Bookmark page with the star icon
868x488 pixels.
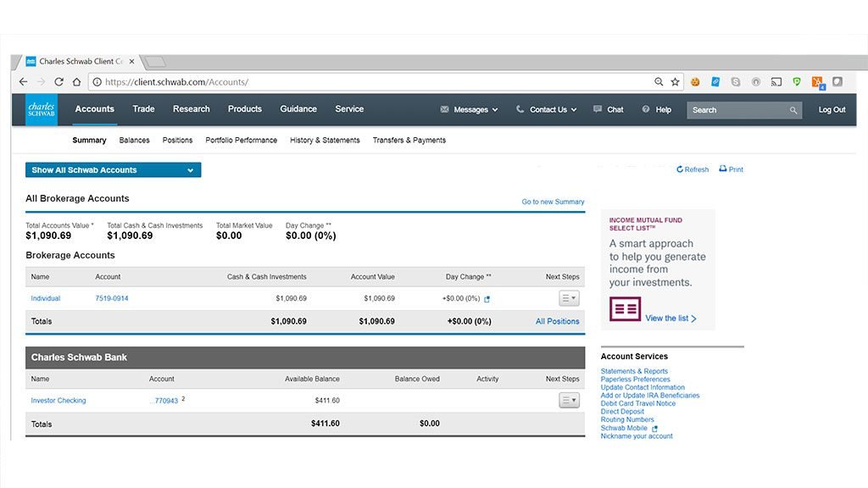pos(675,82)
